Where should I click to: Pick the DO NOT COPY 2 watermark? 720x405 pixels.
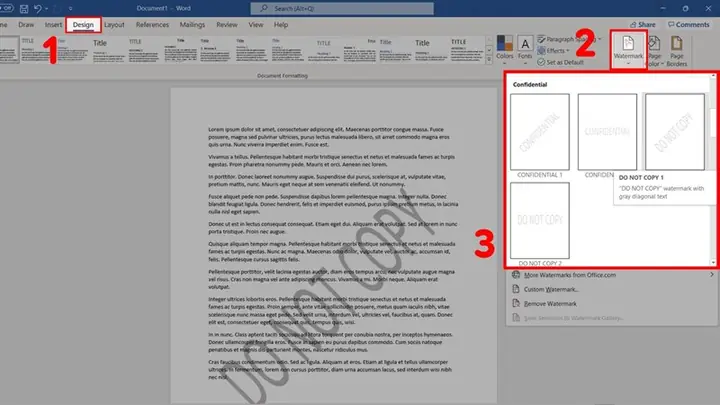[x=540, y=222]
